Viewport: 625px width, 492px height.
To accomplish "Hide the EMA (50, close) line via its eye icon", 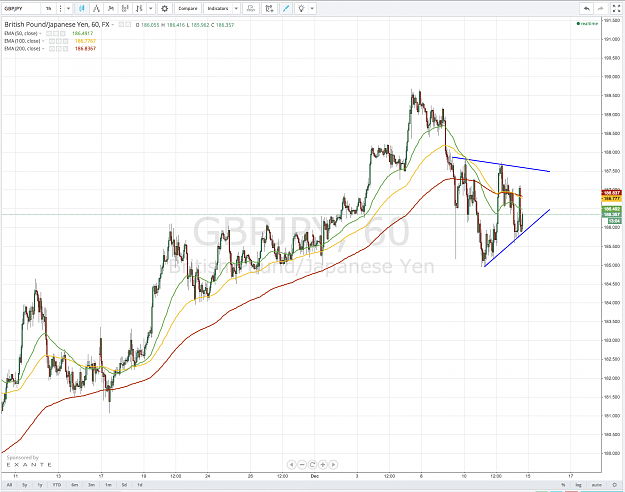I will pyautogui.click(x=49, y=33).
